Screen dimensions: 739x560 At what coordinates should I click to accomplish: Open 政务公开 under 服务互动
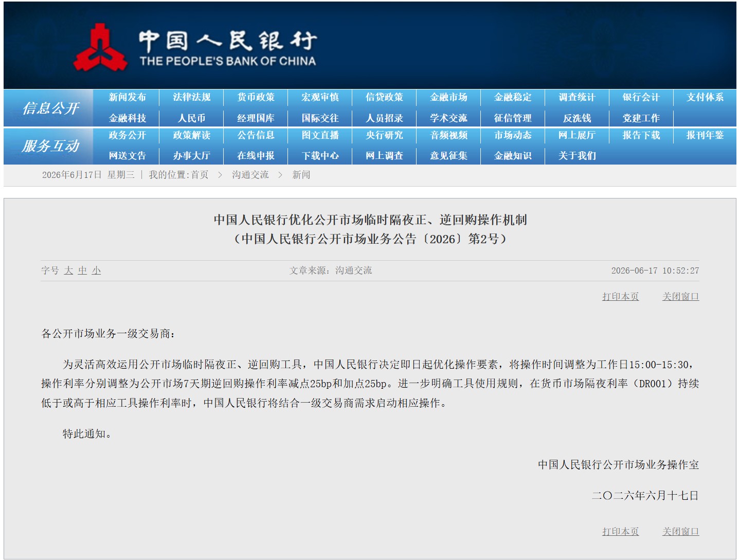click(128, 135)
